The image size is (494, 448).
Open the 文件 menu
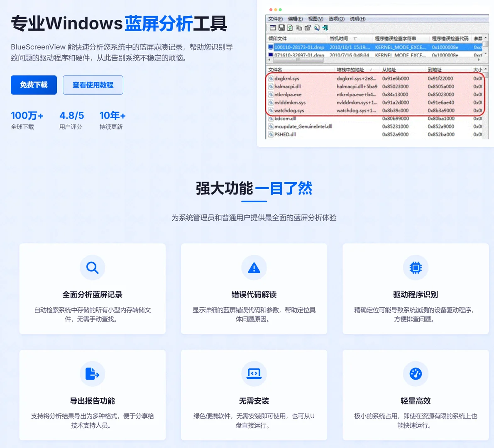274,19
